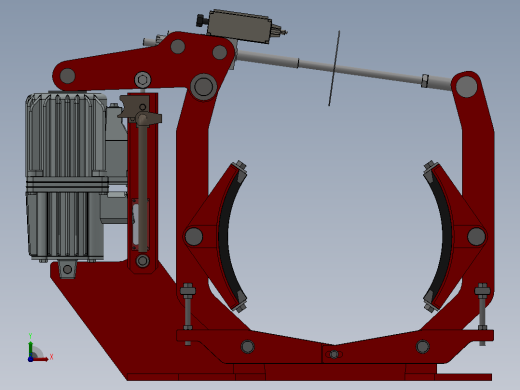Select the base pin below the right shoe

point(423,347)
